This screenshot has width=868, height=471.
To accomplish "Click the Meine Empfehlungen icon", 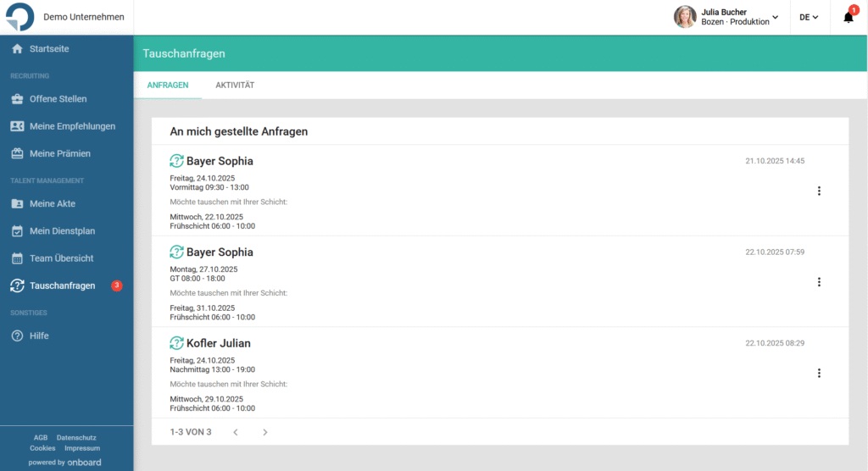I will (17, 126).
